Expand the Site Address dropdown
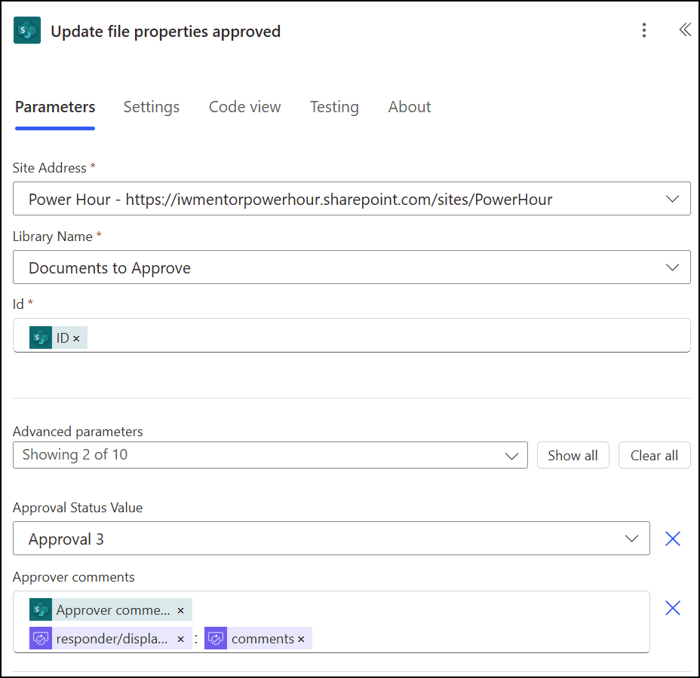700x678 pixels. pyautogui.click(x=672, y=199)
